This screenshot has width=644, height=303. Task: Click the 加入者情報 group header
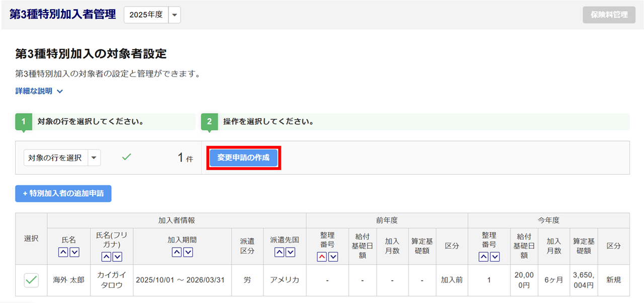(x=177, y=220)
